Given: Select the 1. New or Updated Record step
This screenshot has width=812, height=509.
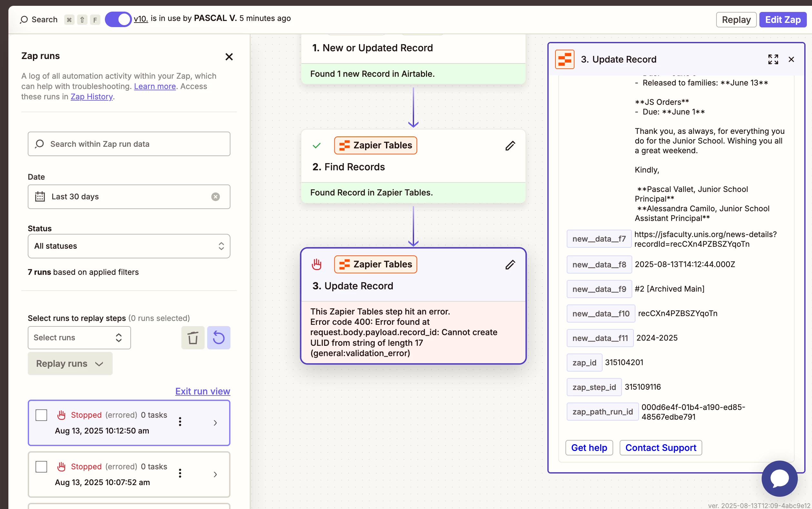Looking at the screenshot, I should pos(372,48).
